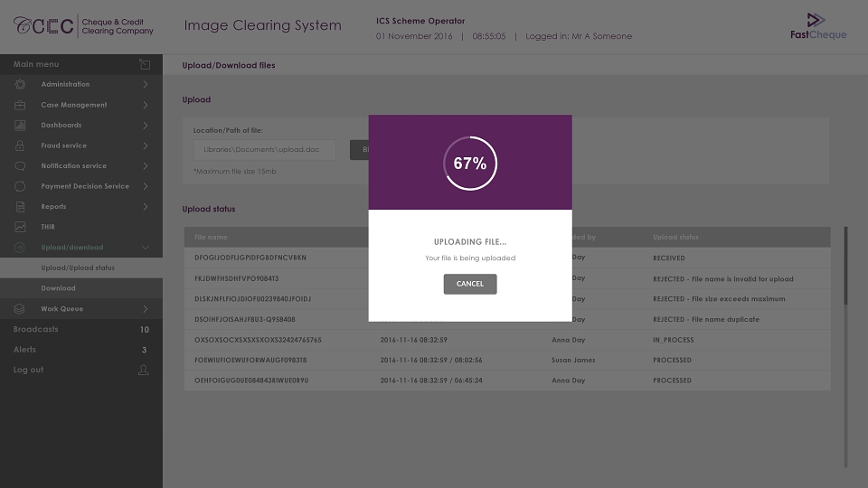The width and height of the screenshot is (868, 488).
Task: Click the IN_PROCESS status cell
Action: 673,340
